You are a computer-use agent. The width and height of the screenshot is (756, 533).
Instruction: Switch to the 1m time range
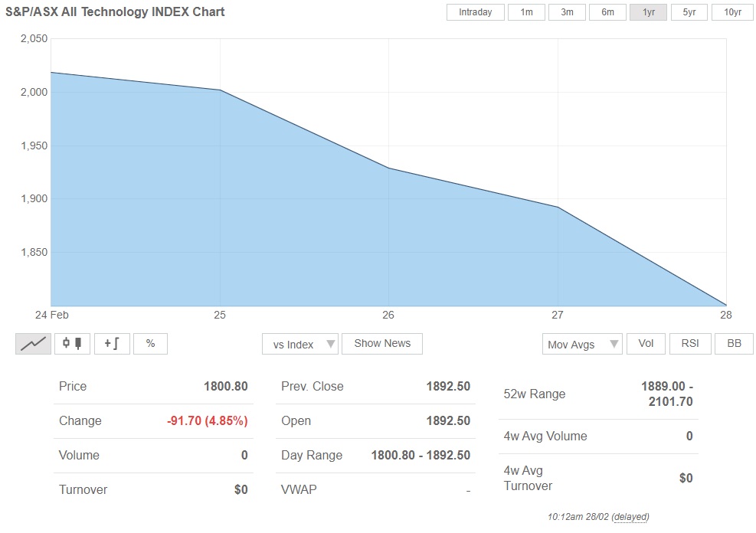(x=526, y=12)
